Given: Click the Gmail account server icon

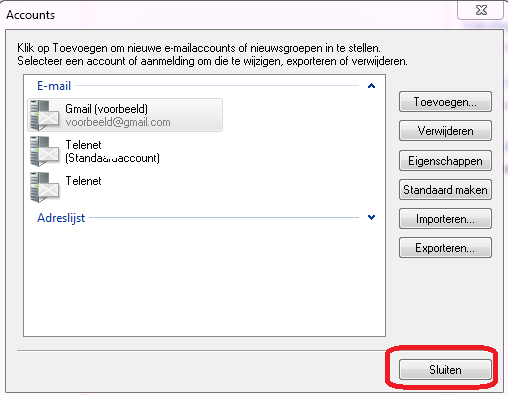Looking at the screenshot, I should [x=45, y=115].
